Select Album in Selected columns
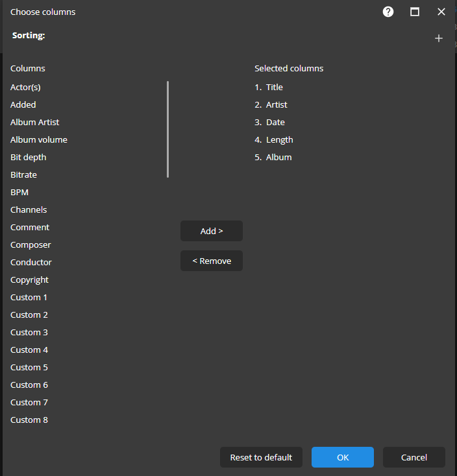 tap(278, 157)
